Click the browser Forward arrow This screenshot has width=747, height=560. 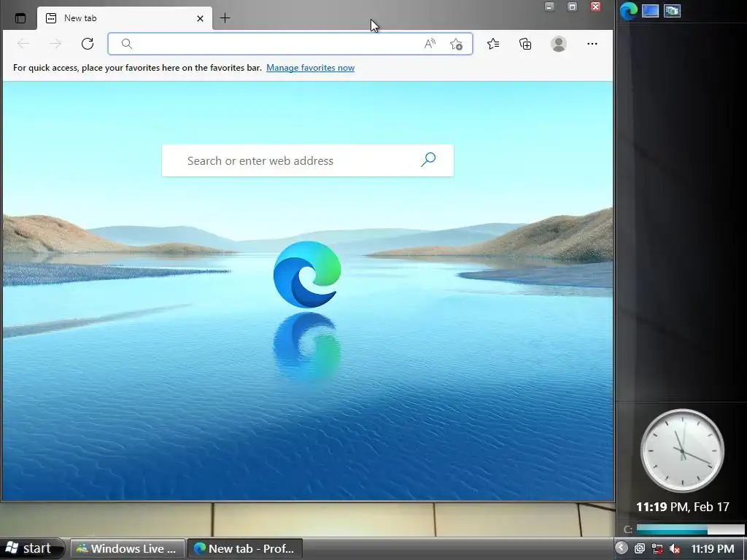[55, 44]
